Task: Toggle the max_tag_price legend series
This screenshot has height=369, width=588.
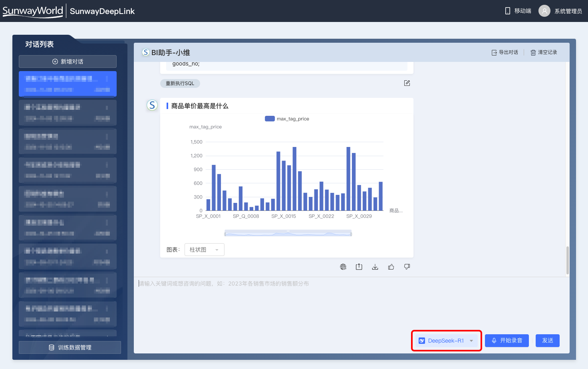Action: (287, 119)
